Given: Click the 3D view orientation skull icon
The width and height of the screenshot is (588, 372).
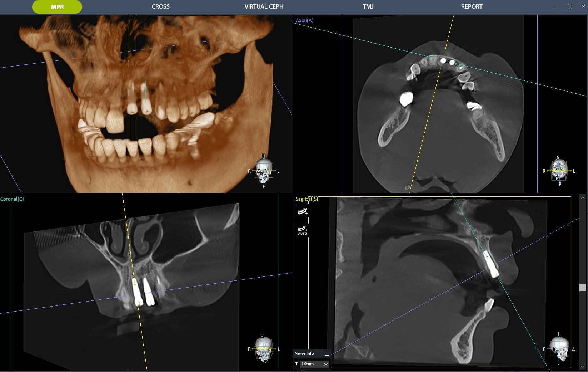Looking at the screenshot, I should (x=264, y=171).
